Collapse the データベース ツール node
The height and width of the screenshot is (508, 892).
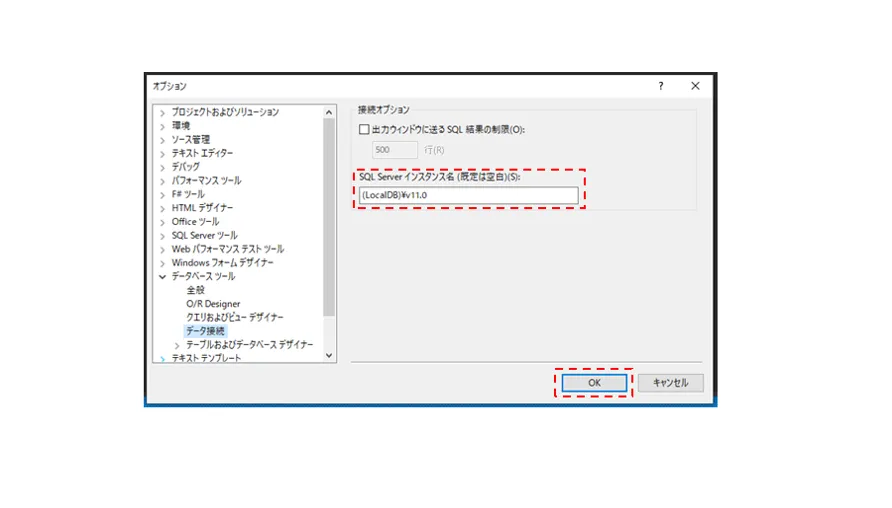[162, 277]
